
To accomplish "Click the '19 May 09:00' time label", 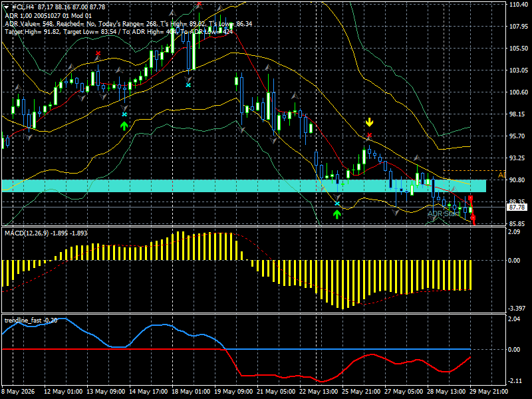I will (233, 392).
